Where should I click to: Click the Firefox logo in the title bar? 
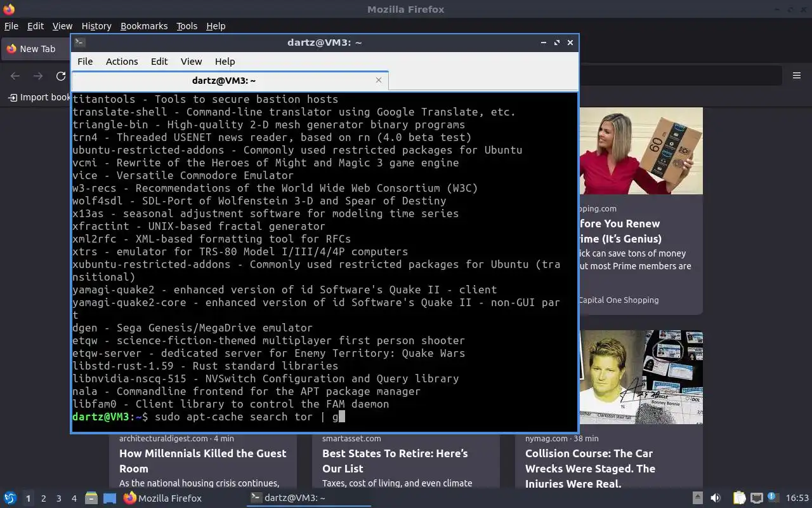coord(9,10)
